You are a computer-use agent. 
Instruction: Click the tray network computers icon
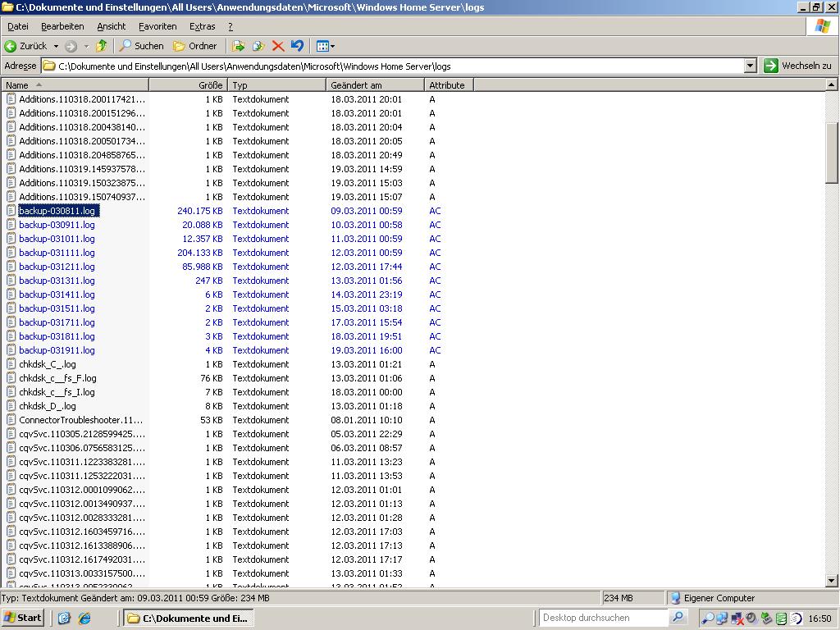(x=722, y=619)
